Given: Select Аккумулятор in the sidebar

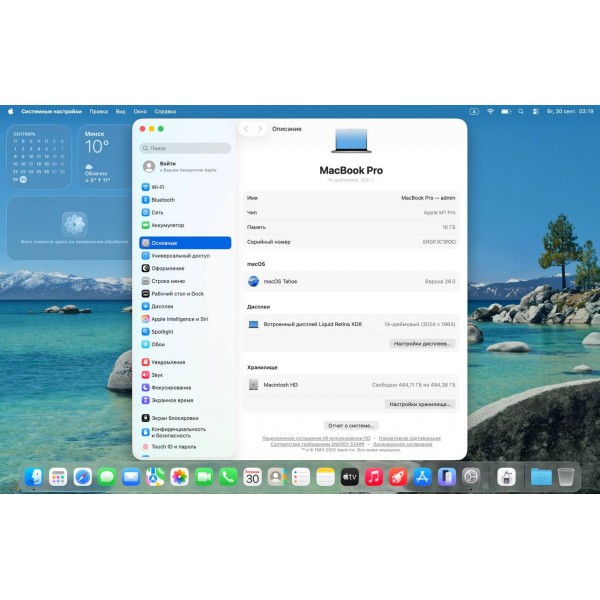Looking at the screenshot, I should click(167, 225).
